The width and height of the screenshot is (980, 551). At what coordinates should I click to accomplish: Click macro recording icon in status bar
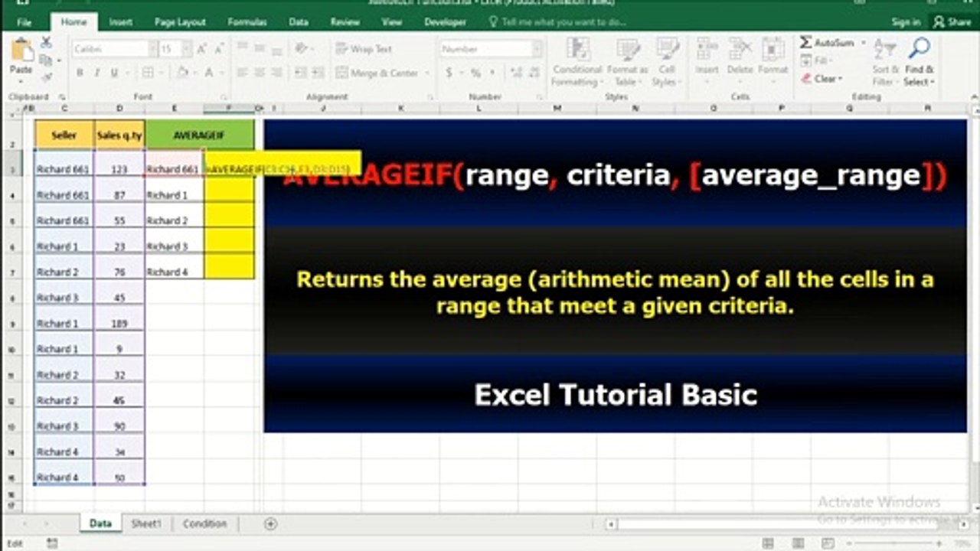(x=52, y=543)
